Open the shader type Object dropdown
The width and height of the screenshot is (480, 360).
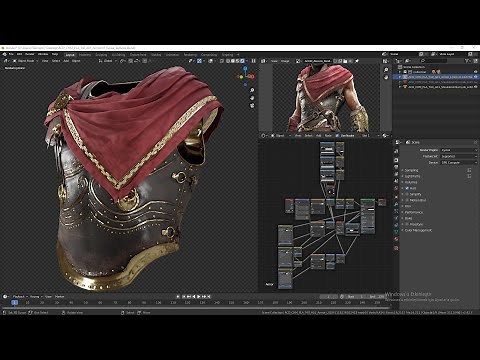click(280, 136)
